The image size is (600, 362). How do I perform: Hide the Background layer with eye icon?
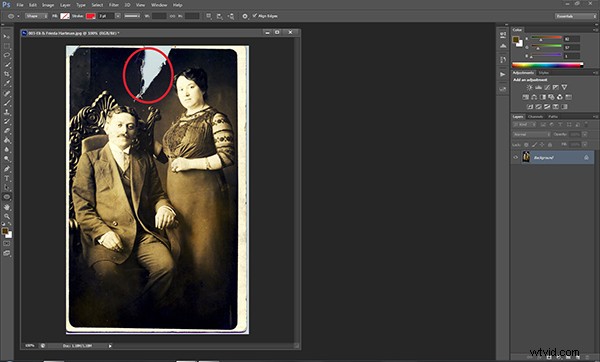(515, 157)
